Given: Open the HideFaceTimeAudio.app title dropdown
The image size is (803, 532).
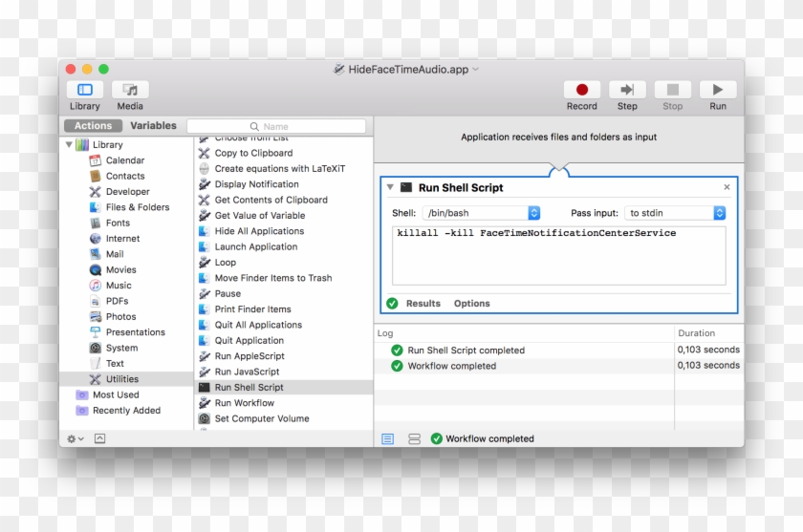Looking at the screenshot, I should pyautogui.click(x=476, y=69).
